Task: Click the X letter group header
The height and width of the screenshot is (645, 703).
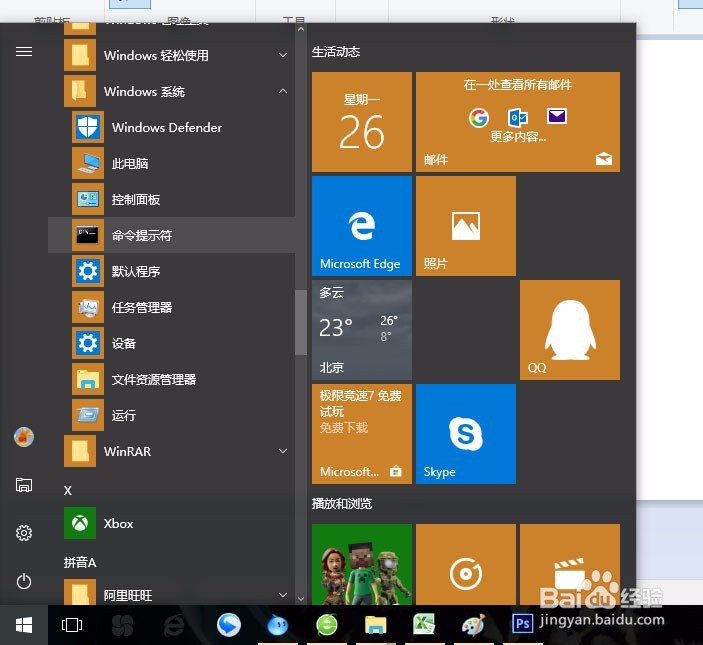Action: pos(68,490)
